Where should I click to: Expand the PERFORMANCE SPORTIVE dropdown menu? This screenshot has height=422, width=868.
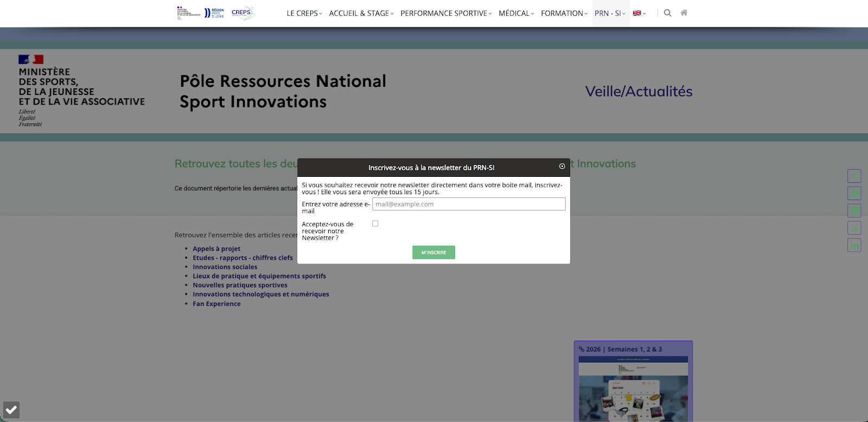pyautogui.click(x=445, y=14)
